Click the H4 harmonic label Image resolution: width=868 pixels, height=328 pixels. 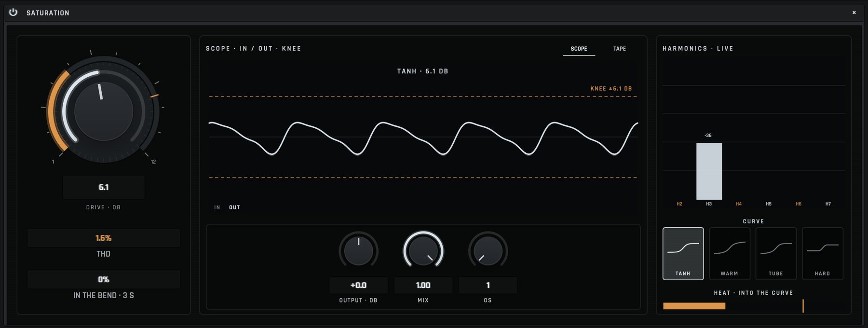coord(739,204)
